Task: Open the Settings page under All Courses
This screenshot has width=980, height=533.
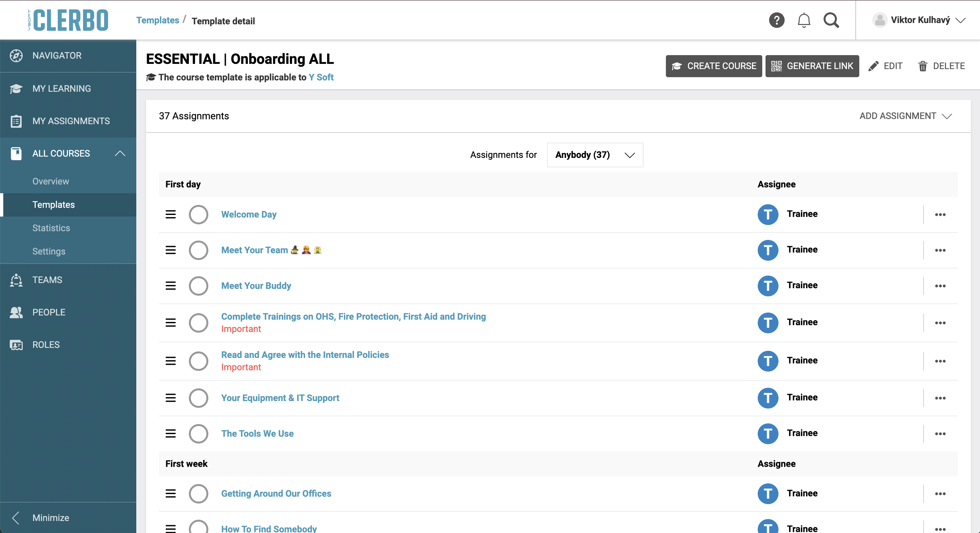Action: pos(49,251)
